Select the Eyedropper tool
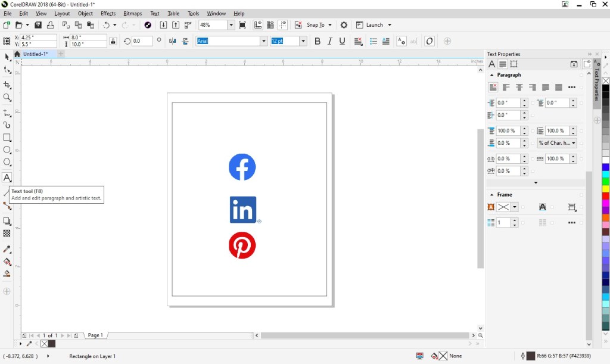The image size is (610, 364). (x=7, y=249)
